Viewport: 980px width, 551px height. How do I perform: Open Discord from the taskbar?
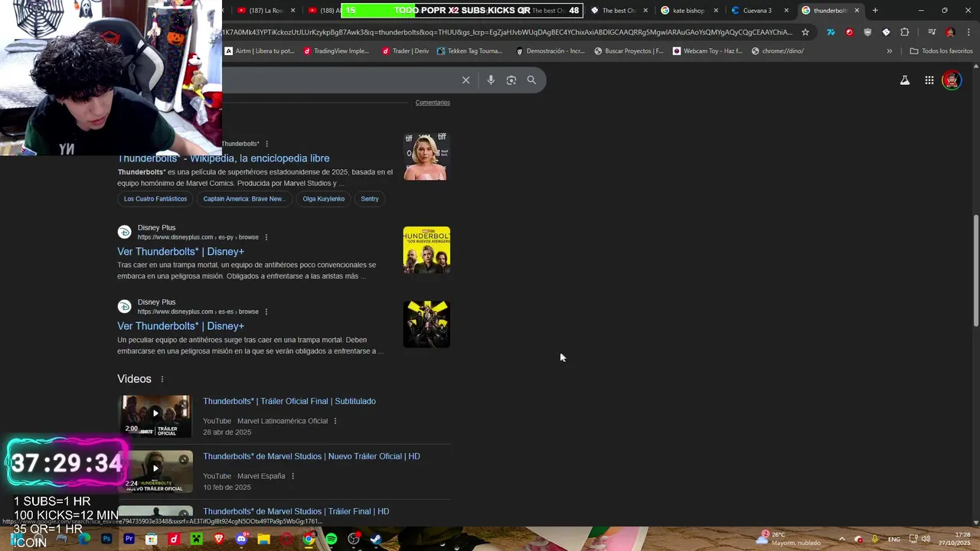[241, 539]
